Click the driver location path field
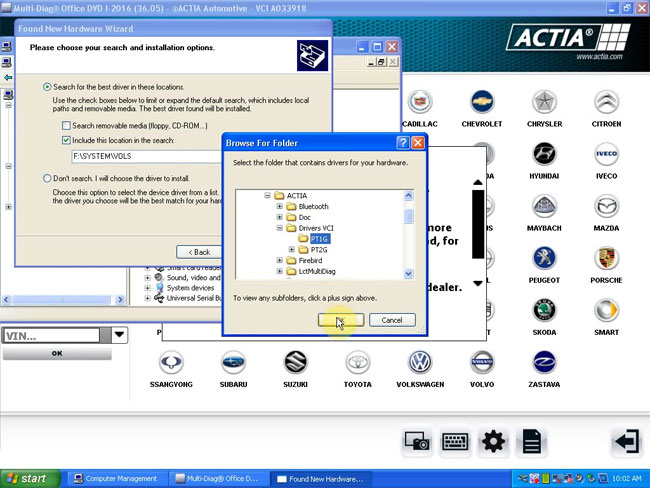This screenshot has width=650, height=488. click(147, 156)
